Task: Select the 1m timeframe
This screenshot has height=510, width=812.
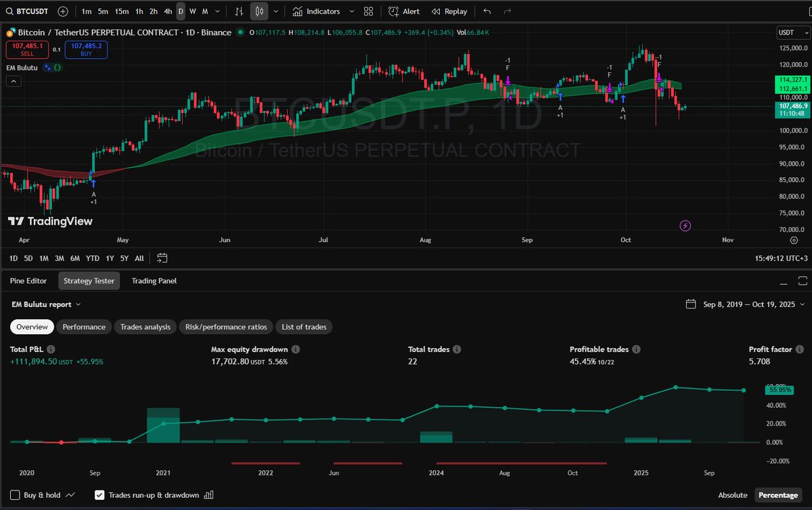Action: [87, 11]
